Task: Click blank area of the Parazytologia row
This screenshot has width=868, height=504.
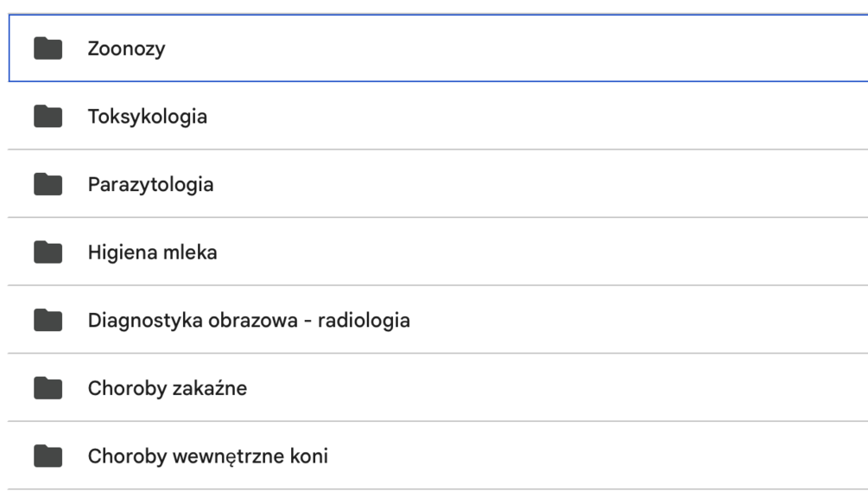Action: 561,184
